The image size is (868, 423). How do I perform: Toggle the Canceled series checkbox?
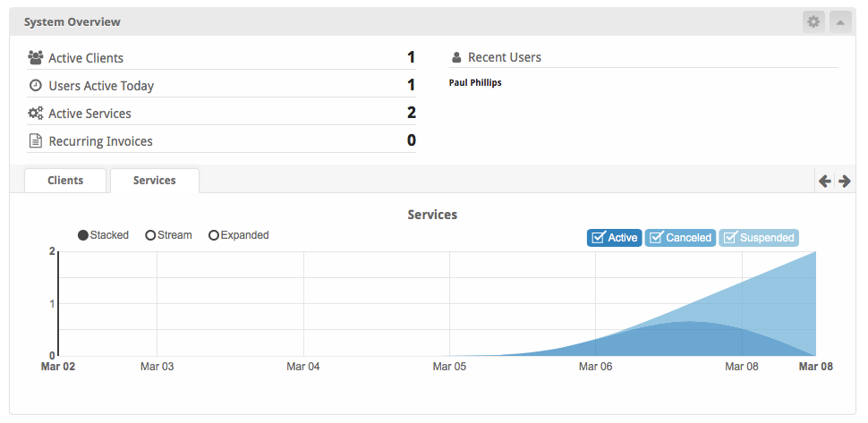tap(656, 238)
